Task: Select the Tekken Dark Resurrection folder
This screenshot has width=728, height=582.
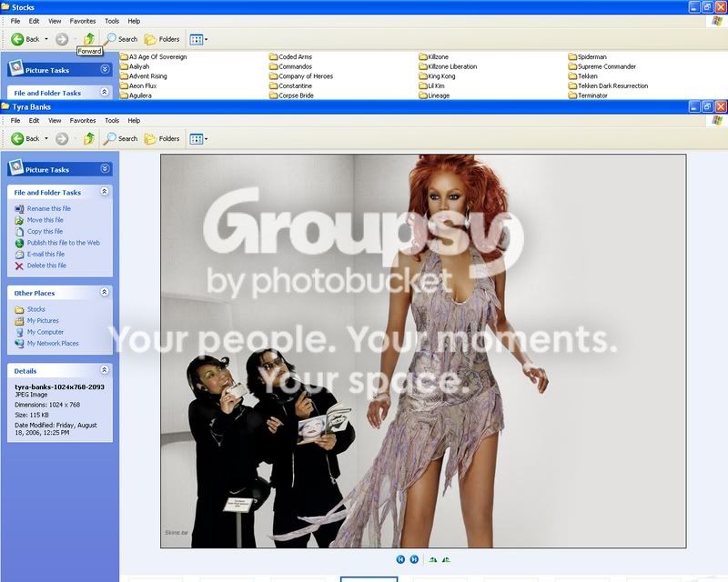Action: click(x=608, y=85)
